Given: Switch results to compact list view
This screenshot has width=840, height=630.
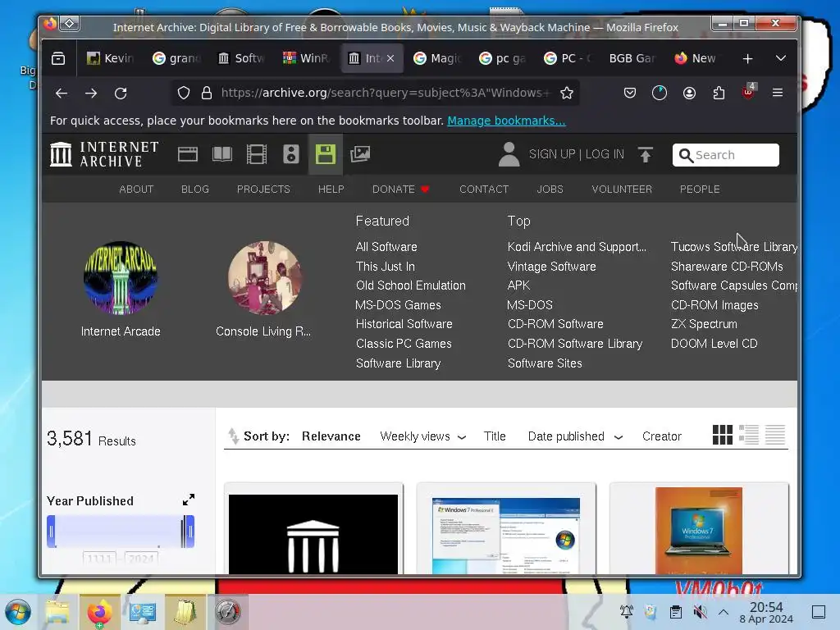Looking at the screenshot, I should (775, 435).
